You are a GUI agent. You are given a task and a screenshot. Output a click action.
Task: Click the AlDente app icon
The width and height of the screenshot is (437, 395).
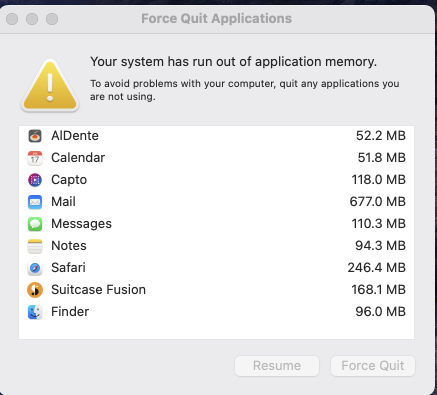(x=35, y=136)
